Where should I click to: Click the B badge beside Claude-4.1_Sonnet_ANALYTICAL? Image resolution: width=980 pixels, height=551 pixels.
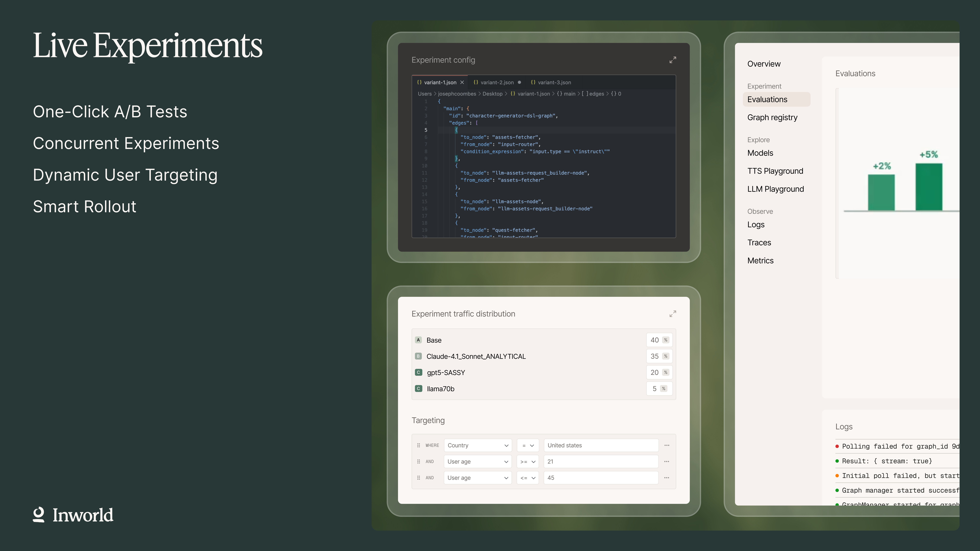coord(419,356)
